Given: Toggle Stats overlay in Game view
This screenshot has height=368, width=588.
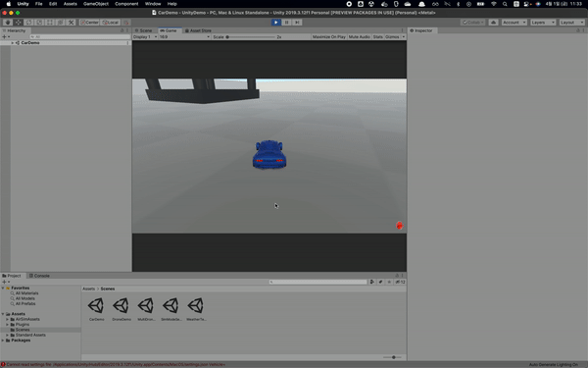Looking at the screenshot, I should [x=378, y=37].
